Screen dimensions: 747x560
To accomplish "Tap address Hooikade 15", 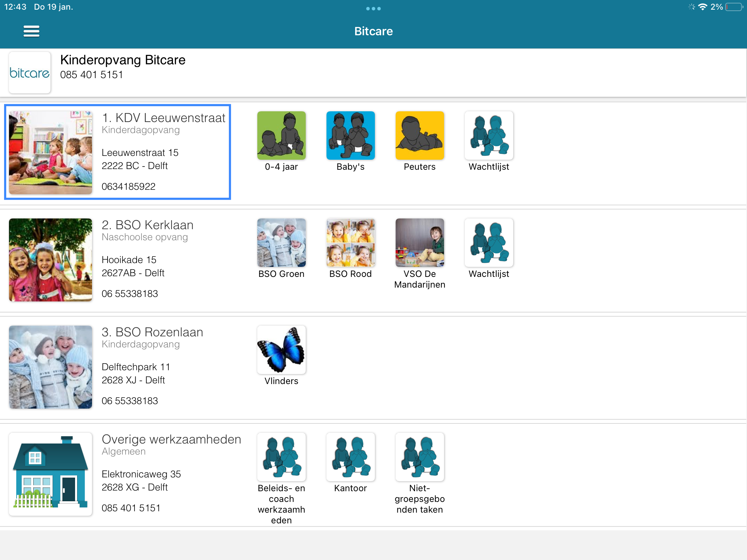I will 129,260.
